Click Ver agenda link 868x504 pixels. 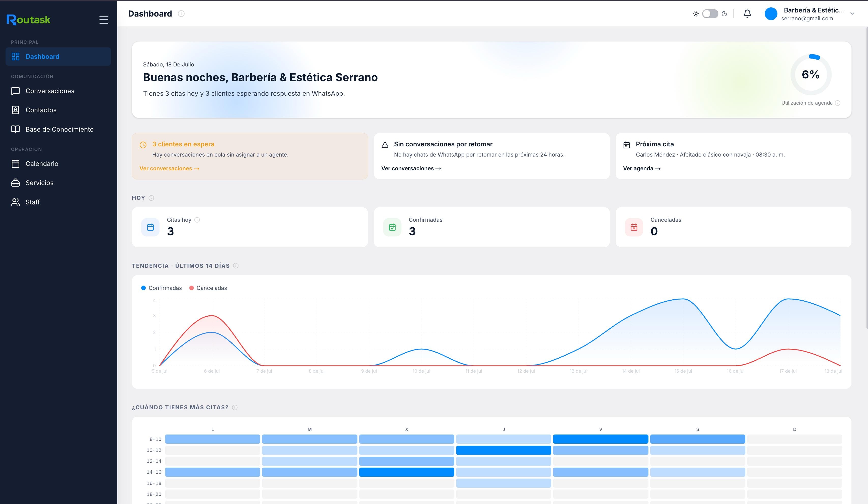[x=642, y=169]
